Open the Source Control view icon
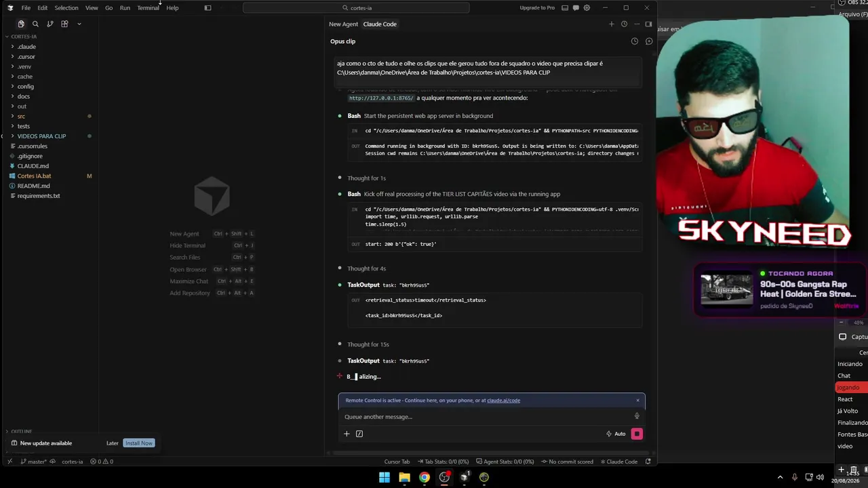Image resolution: width=868 pixels, height=488 pixels. pos(50,24)
